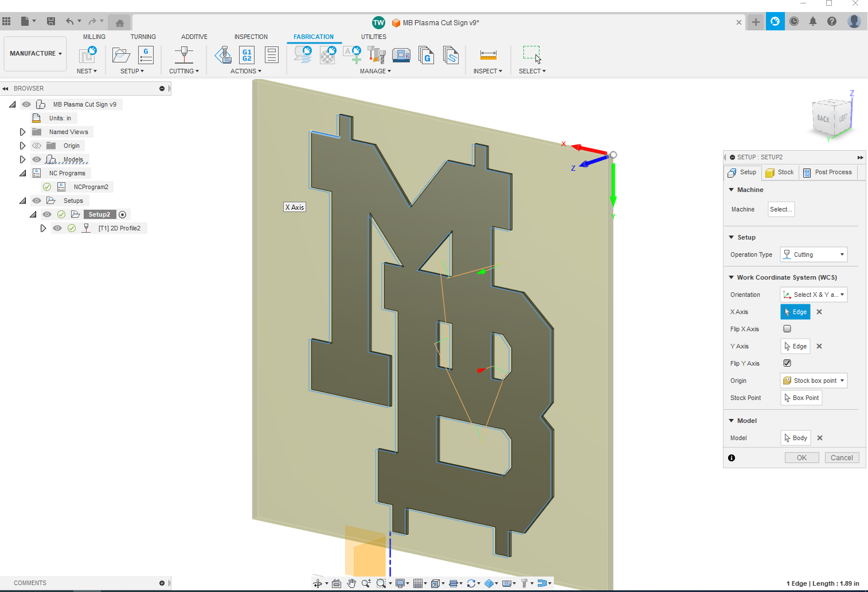Click the dialog info icon
868x592 pixels.
tap(732, 458)
